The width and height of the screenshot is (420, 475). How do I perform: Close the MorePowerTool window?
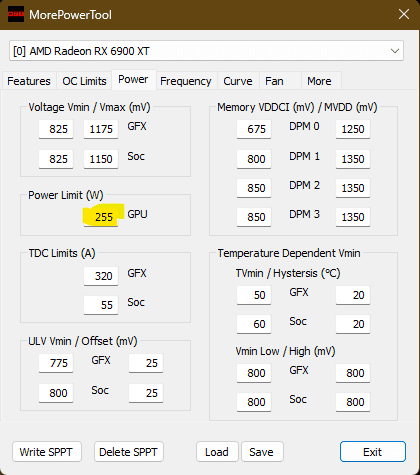[404, 14]
